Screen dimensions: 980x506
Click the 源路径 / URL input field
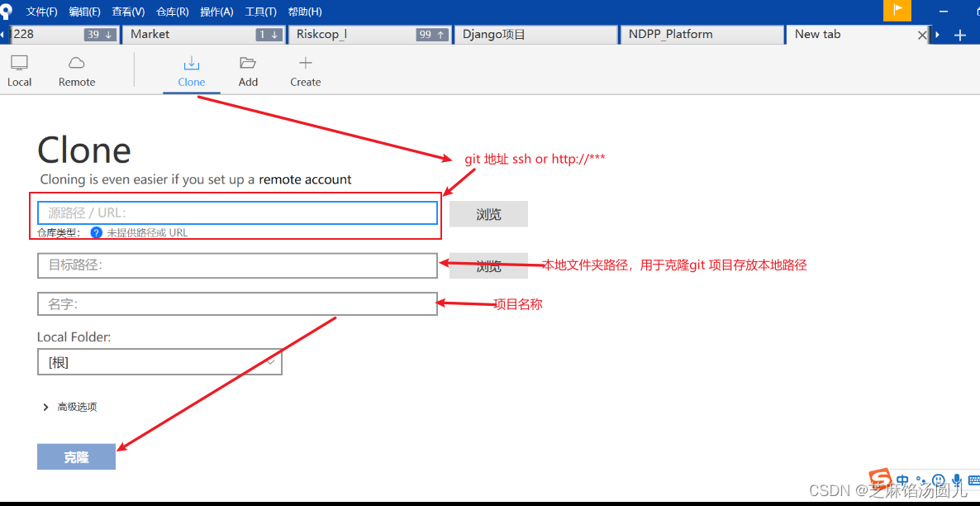tap(237, 212)
